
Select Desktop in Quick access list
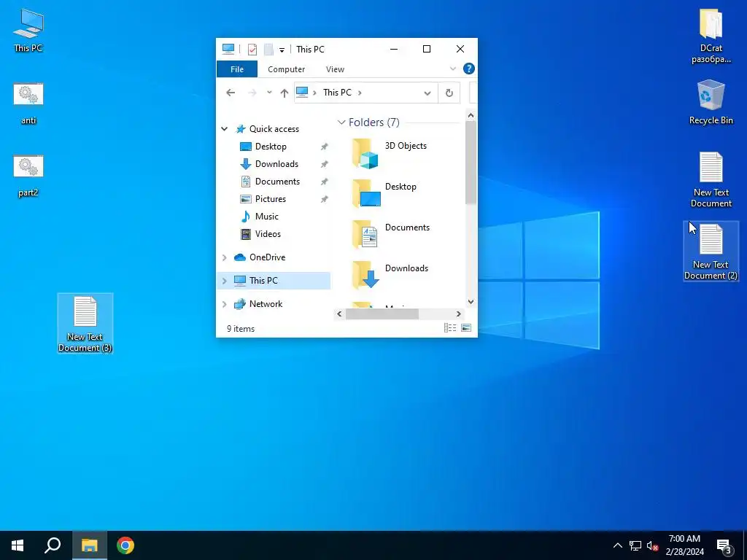pyautogui.click(x=271, y=147)
